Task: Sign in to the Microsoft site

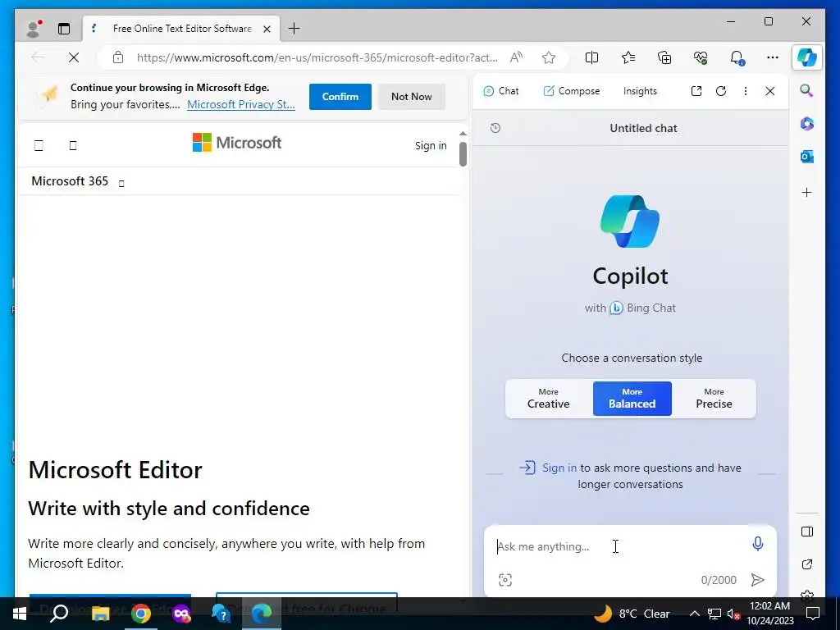Action: [431, 146]
